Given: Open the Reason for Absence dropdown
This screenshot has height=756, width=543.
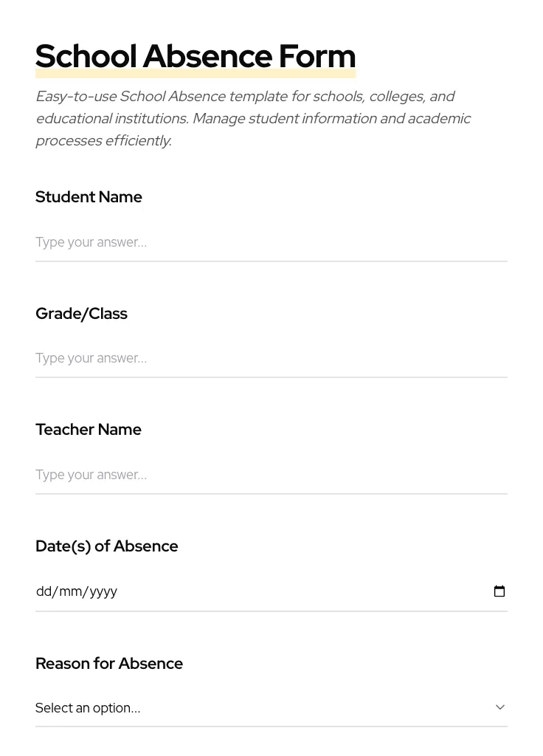Looking at the screenshot, I should click(221, 707).
